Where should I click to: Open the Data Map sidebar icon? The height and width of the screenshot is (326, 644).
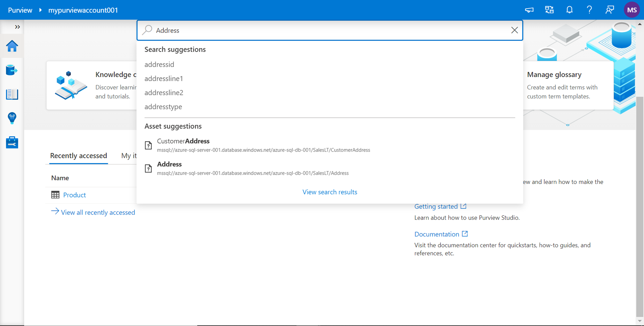12,70
